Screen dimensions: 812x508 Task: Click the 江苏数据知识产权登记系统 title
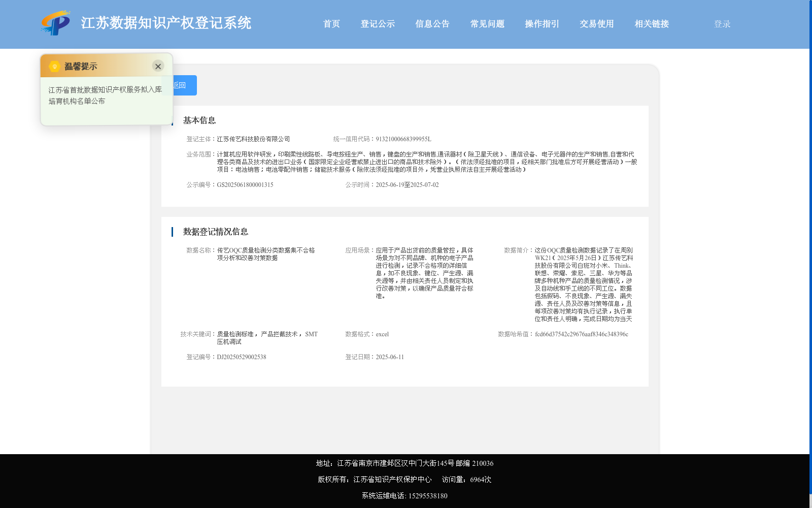(166, 23)
